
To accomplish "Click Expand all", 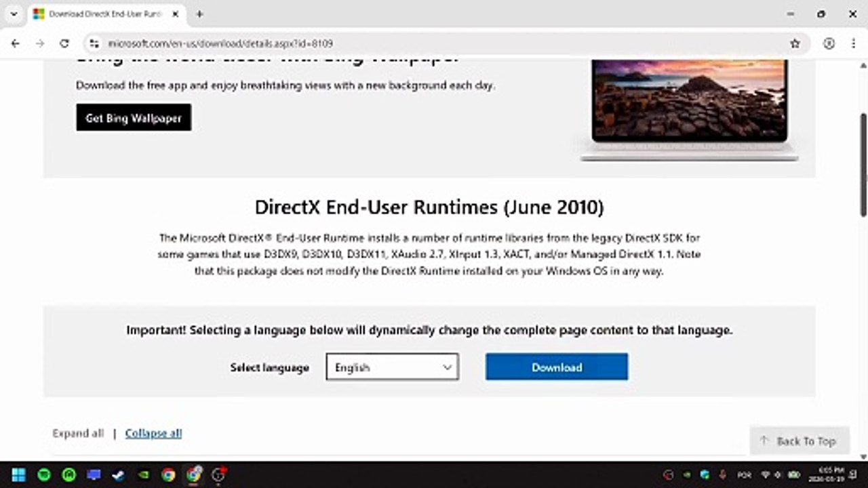I will point(78,433).
